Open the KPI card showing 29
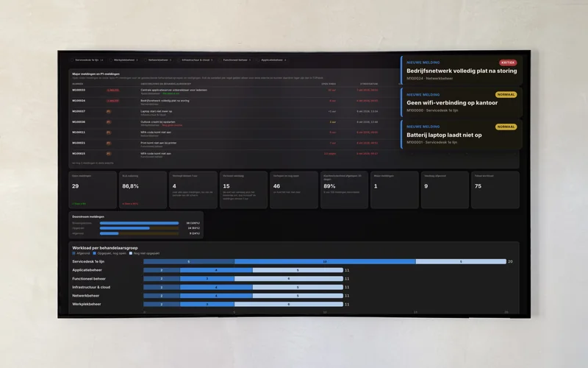588x368 pixels. click(x=93, y=190)
